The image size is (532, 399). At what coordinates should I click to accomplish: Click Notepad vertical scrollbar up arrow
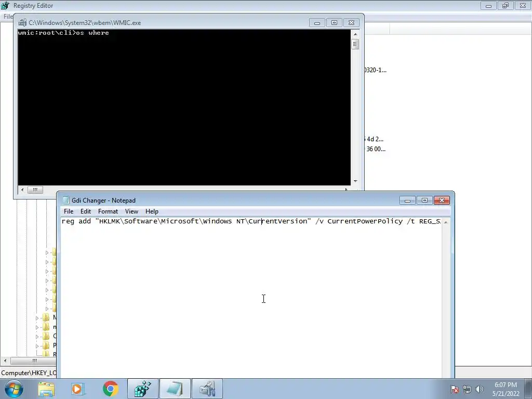446,222
